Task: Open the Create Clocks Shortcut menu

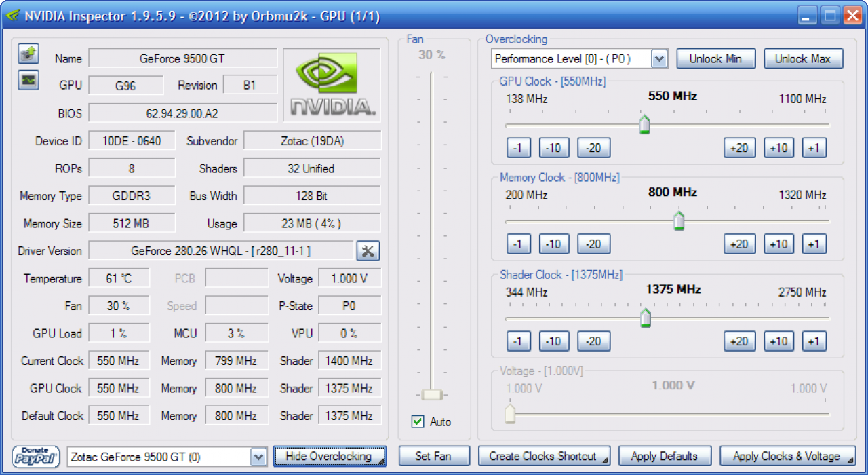Action: coord(544,456)
